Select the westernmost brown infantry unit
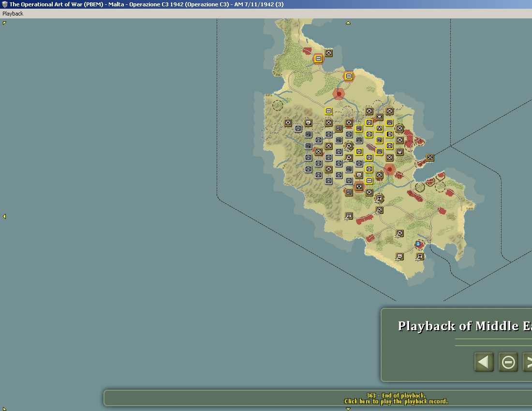532x411 pixels. pyautogui.click(x=288, y=122)
